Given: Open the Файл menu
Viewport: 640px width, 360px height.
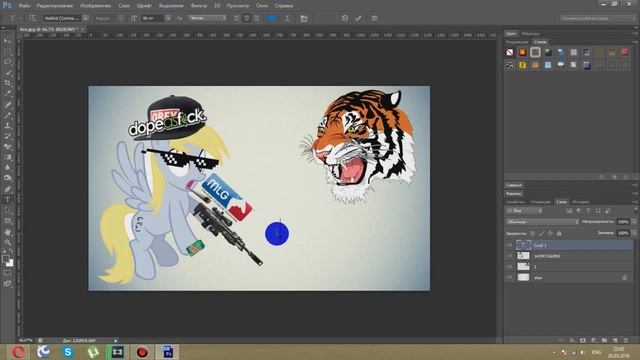Looking at the screenshot, I should coord(24,6).
